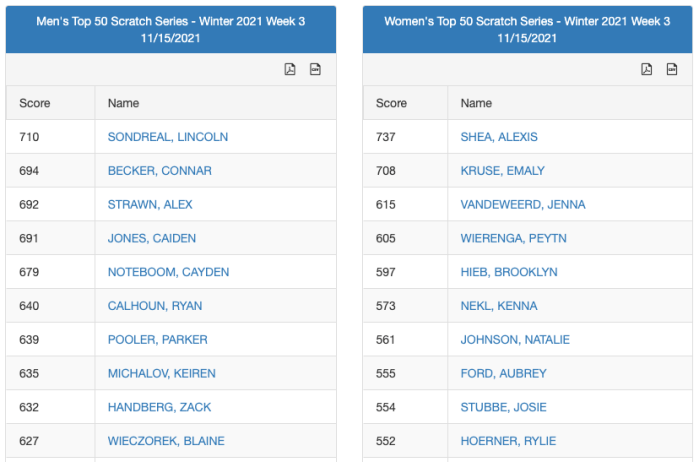Click the BECKER, CONNAR name link
The image size is (699, 462).
160,171
